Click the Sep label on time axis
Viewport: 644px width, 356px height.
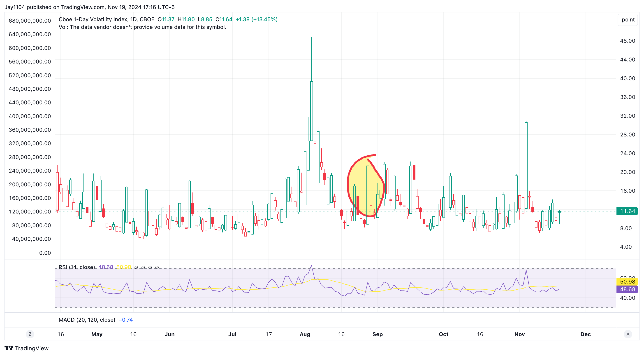tap(378, 334)
